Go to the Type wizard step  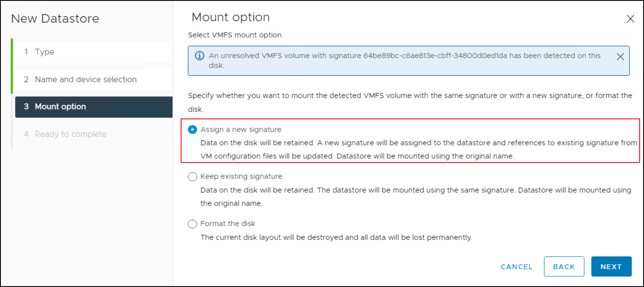click(45, 52)
